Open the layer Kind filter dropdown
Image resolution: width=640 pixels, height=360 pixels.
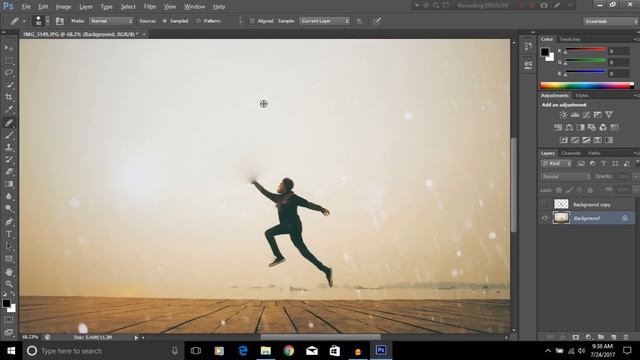coord(556,164)
